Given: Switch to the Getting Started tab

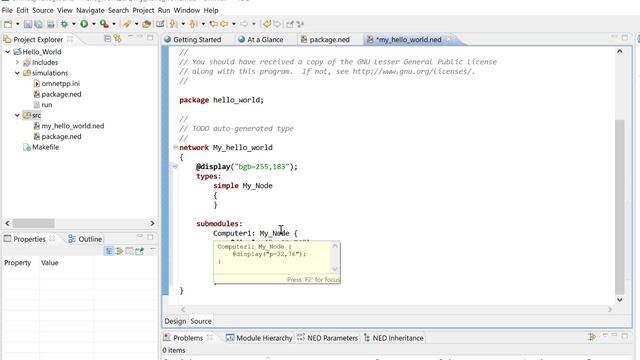Looking at the screenshot, I should 197,40.
